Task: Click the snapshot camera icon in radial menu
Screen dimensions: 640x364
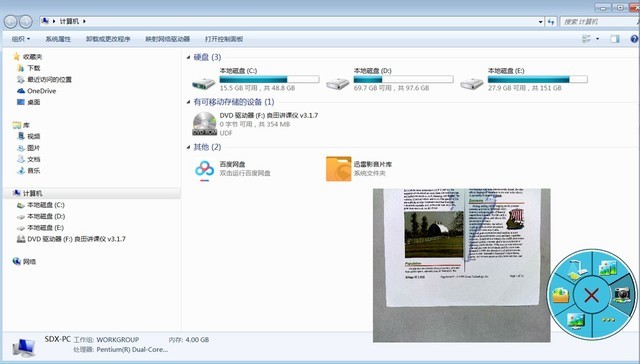Action: pyautogui.click(x=622, y=294)
